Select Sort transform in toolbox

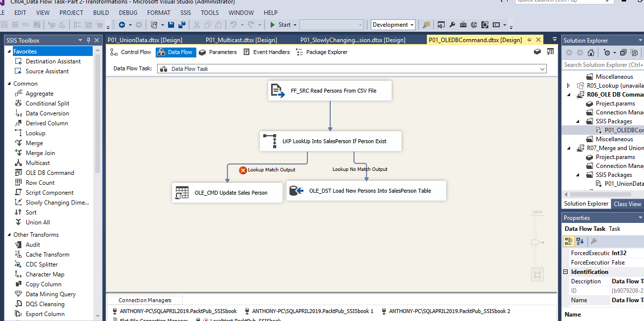point(31,213)
